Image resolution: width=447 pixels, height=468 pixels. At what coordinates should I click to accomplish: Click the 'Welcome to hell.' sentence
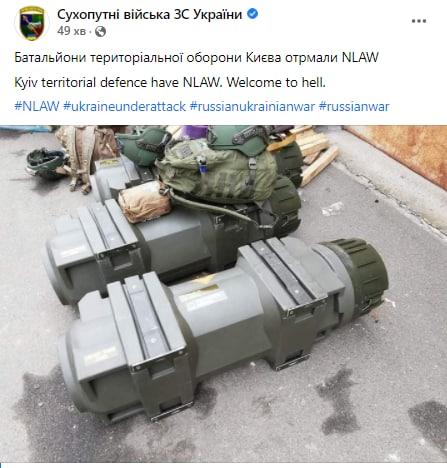[276, 82]
